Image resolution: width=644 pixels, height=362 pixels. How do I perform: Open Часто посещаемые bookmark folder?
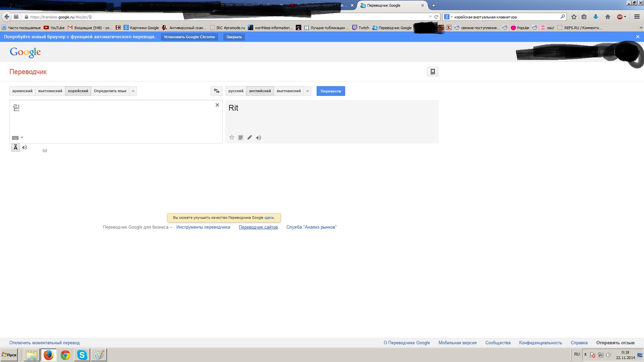point(21,28)
